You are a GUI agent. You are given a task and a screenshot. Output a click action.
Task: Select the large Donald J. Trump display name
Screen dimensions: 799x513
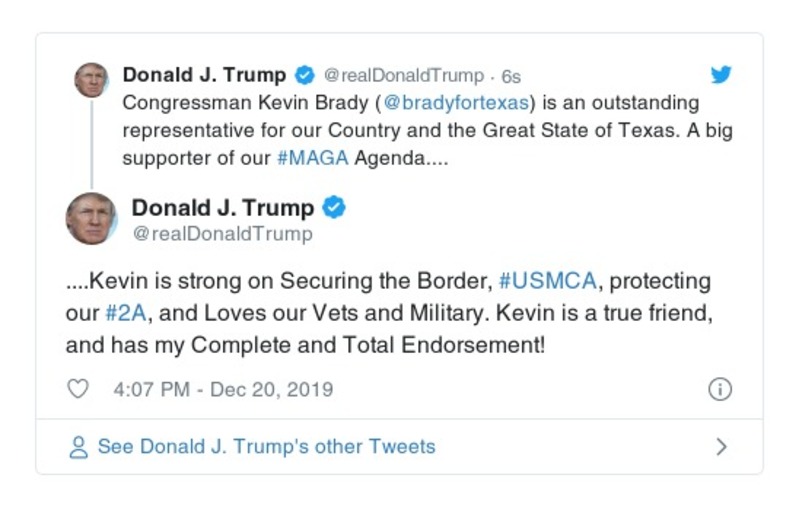tap(222, 208)
